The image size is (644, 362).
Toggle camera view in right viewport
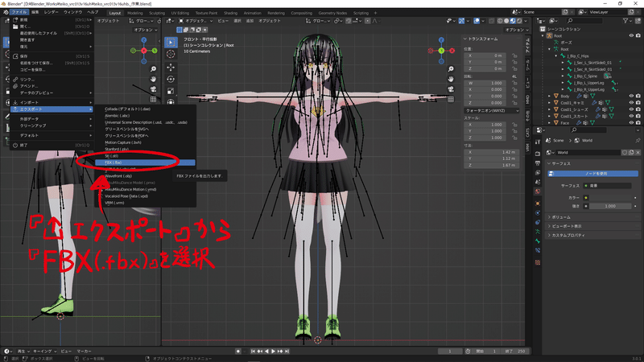(451, 89)
